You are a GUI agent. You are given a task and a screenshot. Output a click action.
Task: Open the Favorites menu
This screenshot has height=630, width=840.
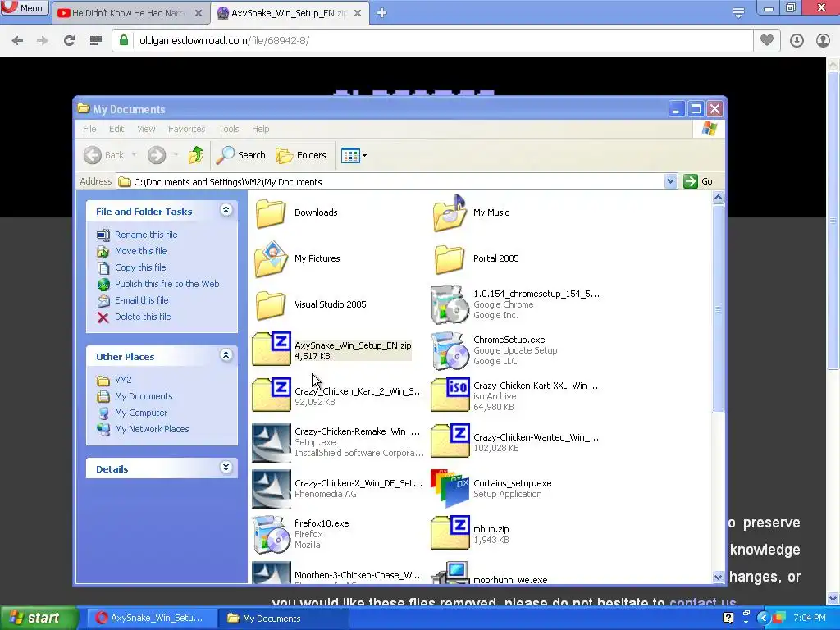pos(186,129)
